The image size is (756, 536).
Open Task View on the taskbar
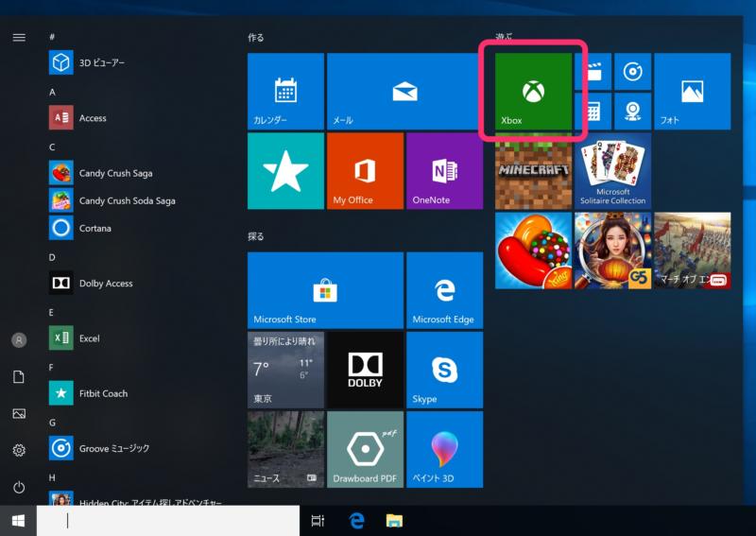318,521
